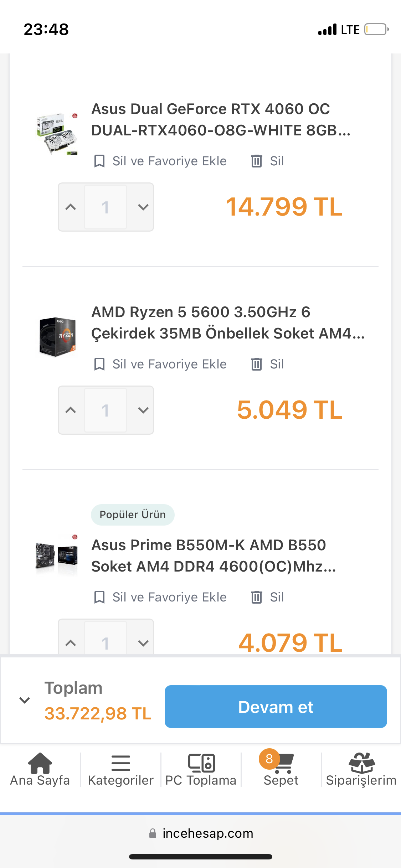Expand the Toplam total details chevron
Screen dimensions: 401x868
tap(25, 700)
